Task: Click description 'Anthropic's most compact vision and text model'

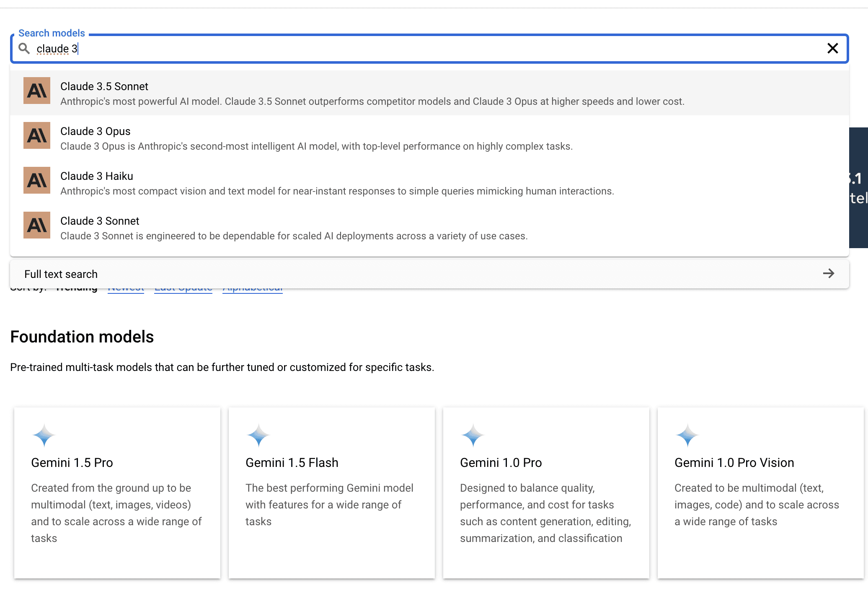Action: [337, 191]
